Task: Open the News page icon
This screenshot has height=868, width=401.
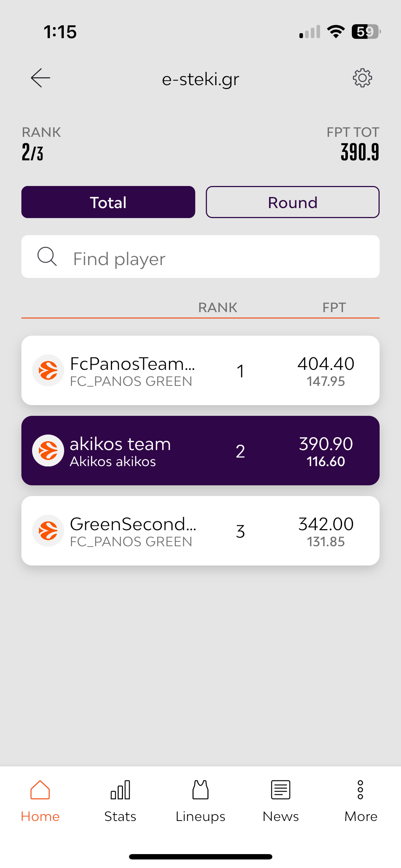Action: [x=281, y=790]
